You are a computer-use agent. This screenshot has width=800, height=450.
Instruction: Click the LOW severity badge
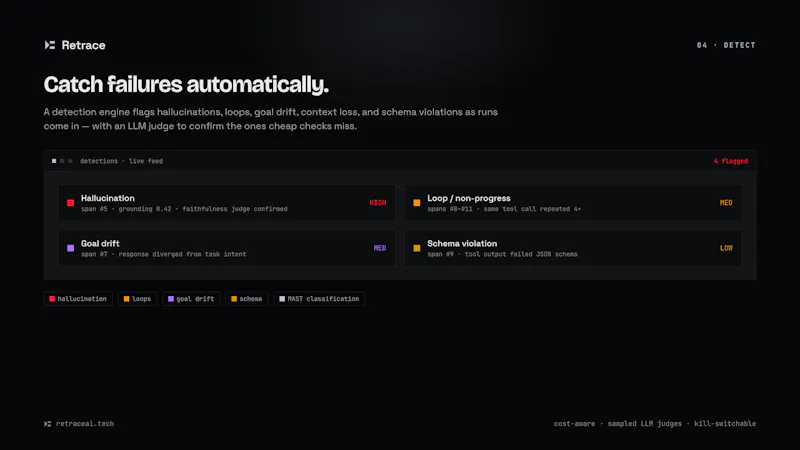click(726, 248)
